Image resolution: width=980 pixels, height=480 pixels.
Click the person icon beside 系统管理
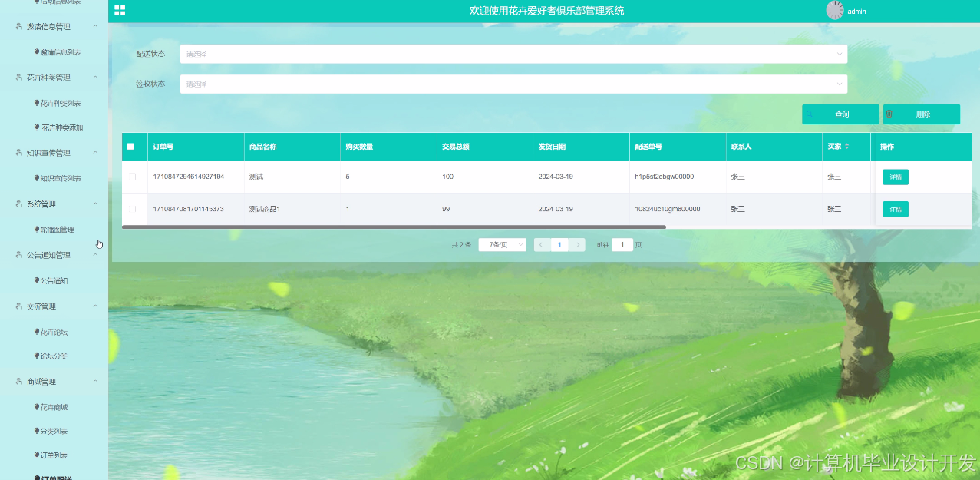(18, 204)
